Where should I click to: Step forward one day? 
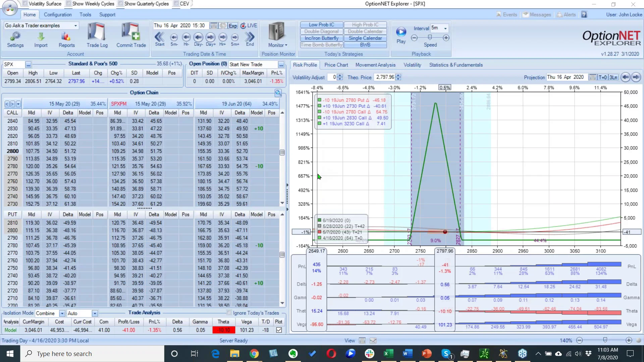(211, 39)
